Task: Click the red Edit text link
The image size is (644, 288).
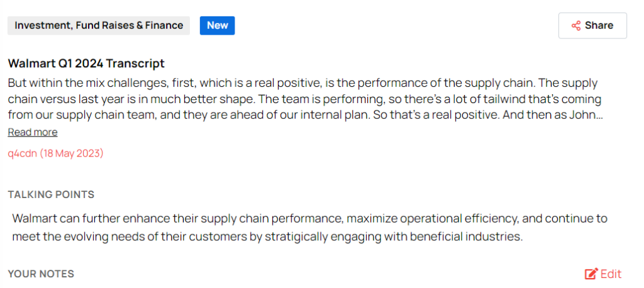Action: pos(611,274)
